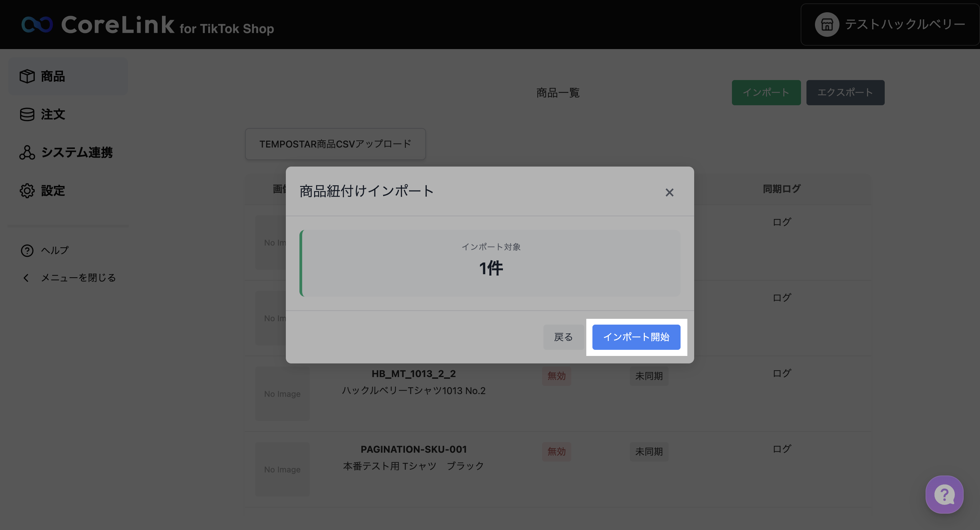Click the システム連携 nodes icon
This screenshot has height=530, width=980.
(27, 152)
